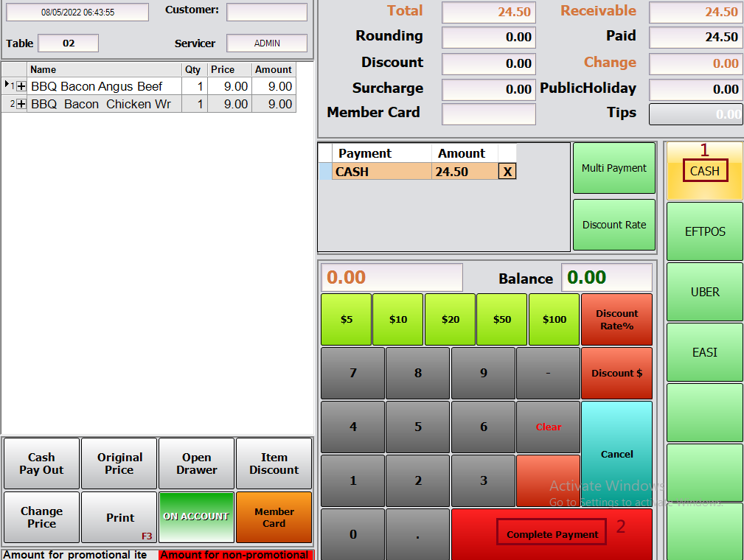
Task: Click the Tips amount field
Action: pyautogui.click(x=695, y=113)
